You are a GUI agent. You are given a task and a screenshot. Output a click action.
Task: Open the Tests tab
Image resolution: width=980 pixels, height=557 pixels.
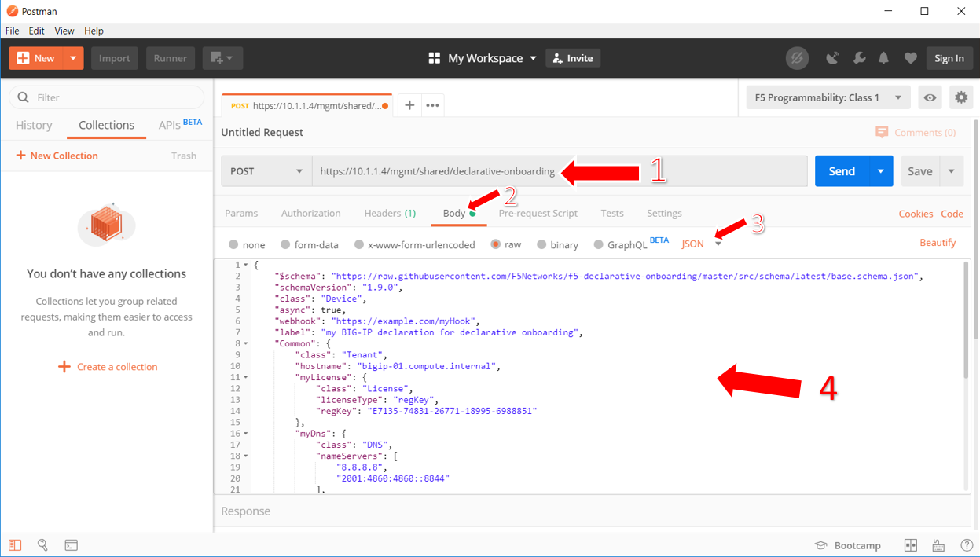pyautogui.click(x=612, y=213)
